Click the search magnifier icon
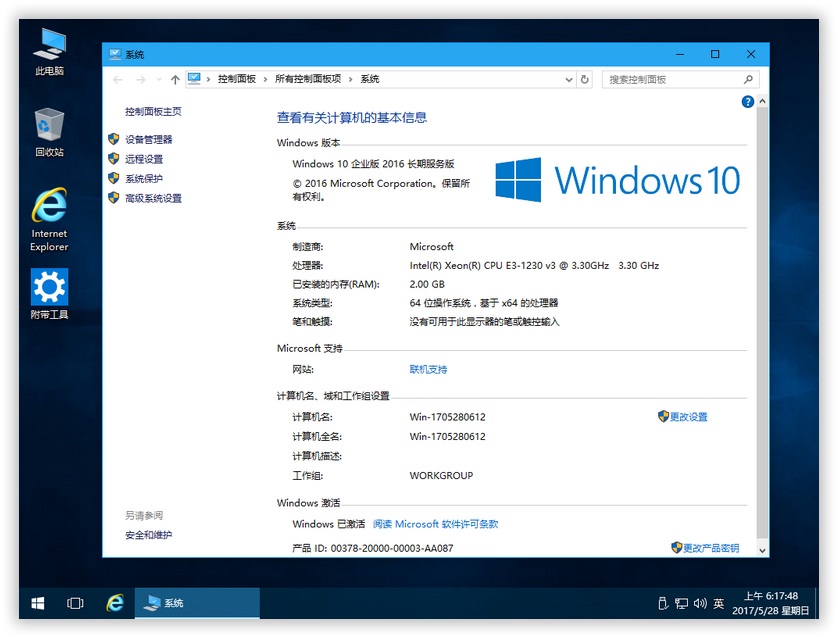 tap(748, 80)
